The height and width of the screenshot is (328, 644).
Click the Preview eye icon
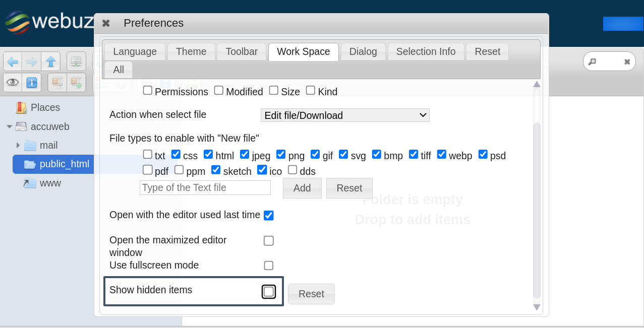click(13, 83)
